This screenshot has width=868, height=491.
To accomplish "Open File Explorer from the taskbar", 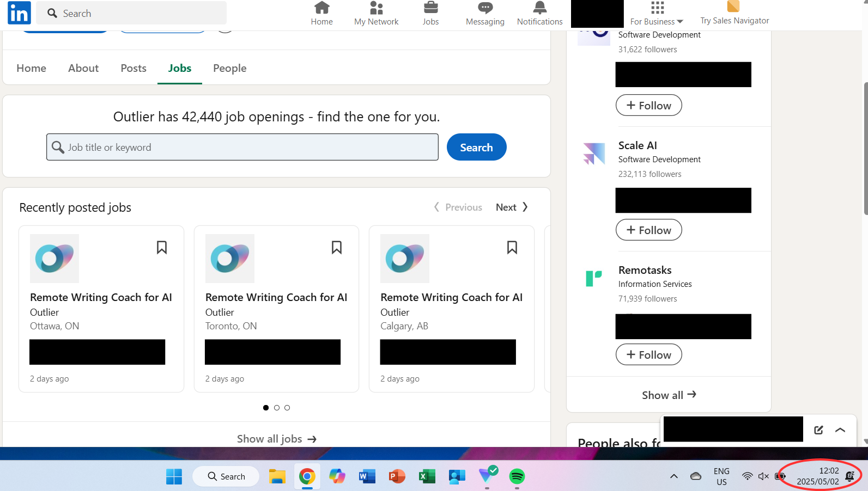I will tap(277, 476).
